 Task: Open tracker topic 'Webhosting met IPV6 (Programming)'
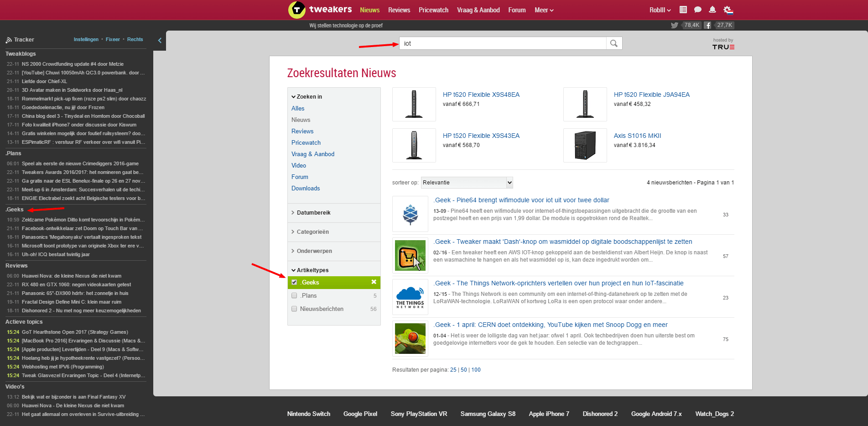(x=63, y=367)
